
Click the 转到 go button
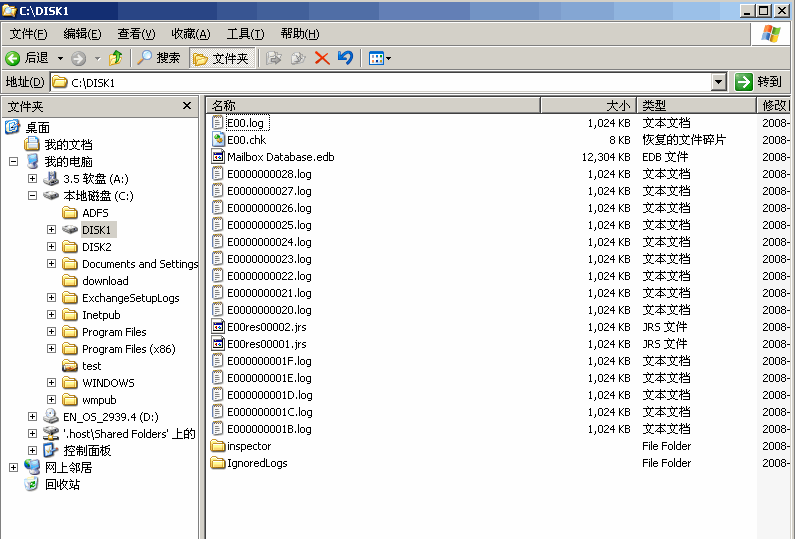(x=758, y=82)
